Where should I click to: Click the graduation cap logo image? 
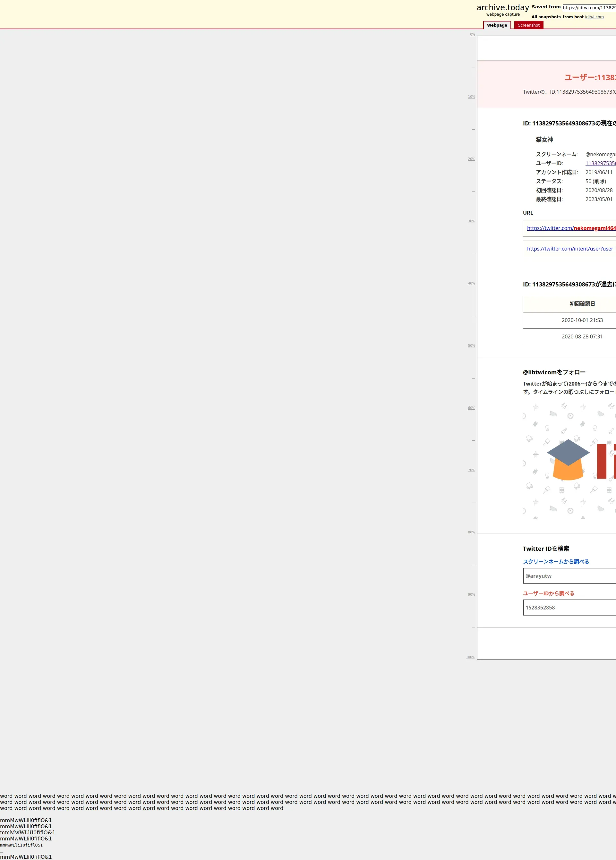pos(568,460)
